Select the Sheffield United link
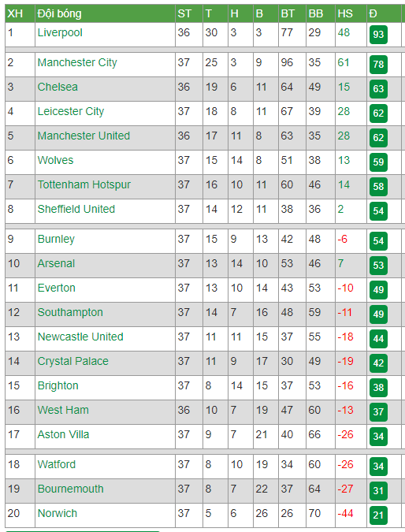 (76, 209)
